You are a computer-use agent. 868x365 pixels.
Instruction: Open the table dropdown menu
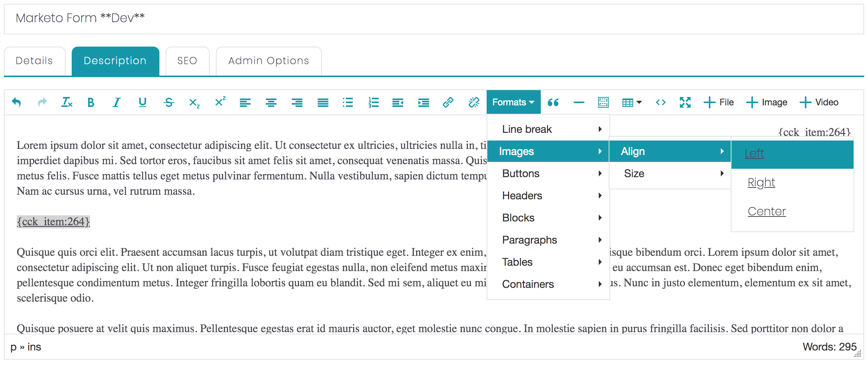tap(632, 102)
